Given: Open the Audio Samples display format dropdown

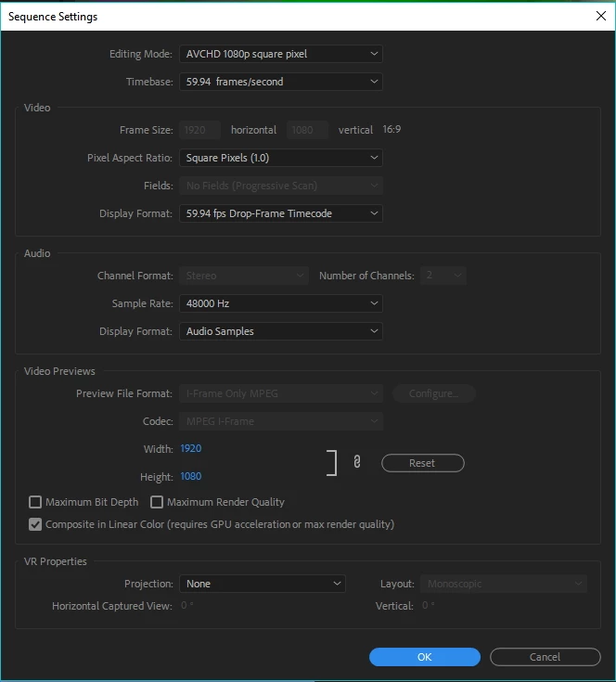Looking at the screenshot, I should 281,331.
